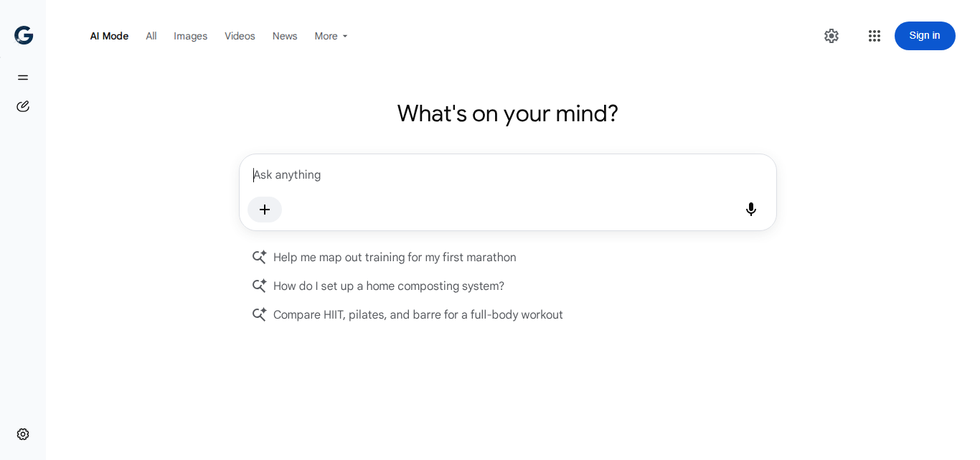Select the AI Mode tab

pyautogui.click(x=109, y=36)
